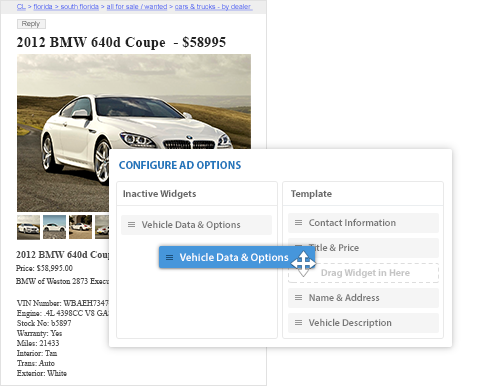Select the second car thumbnail with blue sky
The height and width of the screenshot is (386, 480).
(54, 227)
